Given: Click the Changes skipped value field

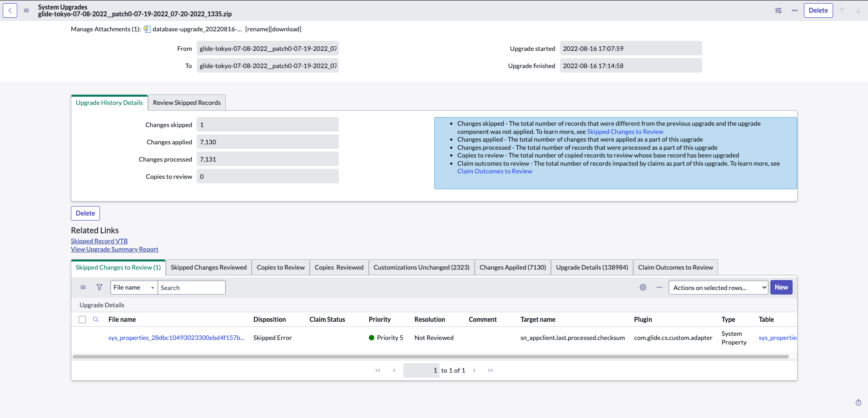Looking at the screenshot, I should click(x=268, y=125).
